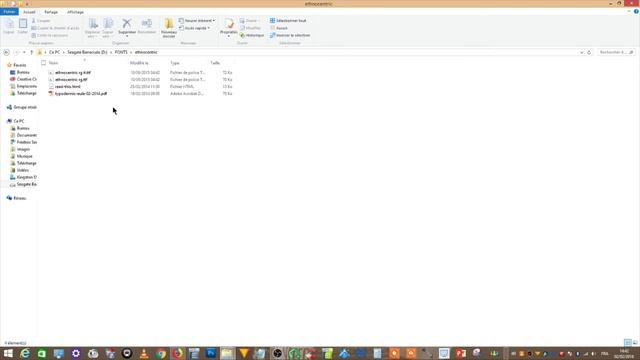Image resolution: width=640 pixels, height=360 pixels.
Task: Open Emplacements récents in Favoris
Action: 27,86
